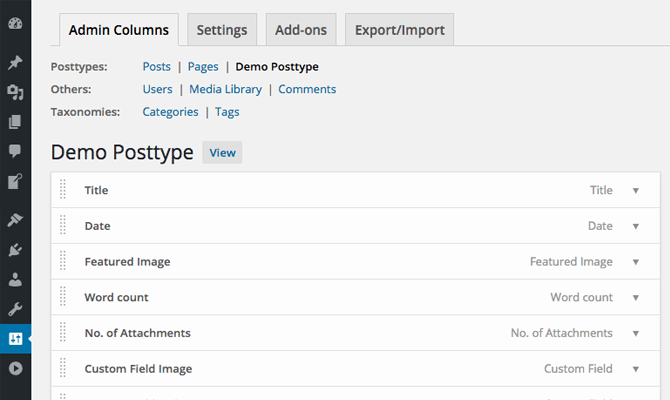Click the bold Custom Field Image label
This screenshot has height=400, width=670.
point(138,369)
